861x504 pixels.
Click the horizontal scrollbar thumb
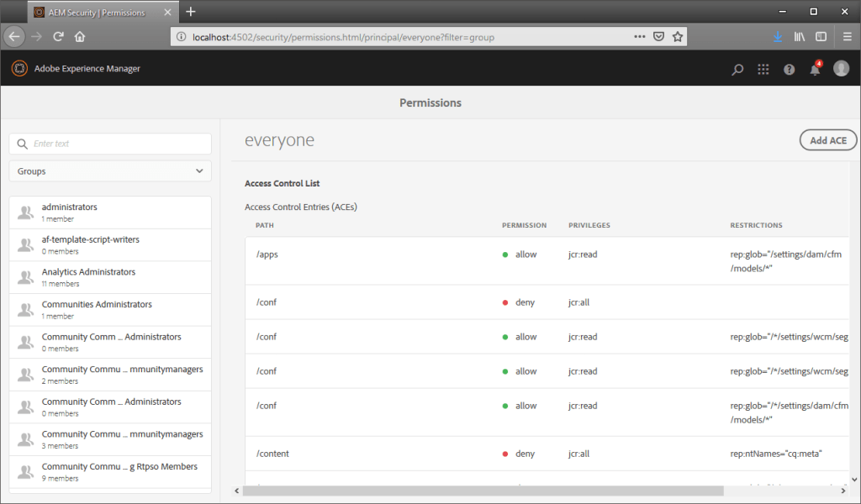pos(483,491)
